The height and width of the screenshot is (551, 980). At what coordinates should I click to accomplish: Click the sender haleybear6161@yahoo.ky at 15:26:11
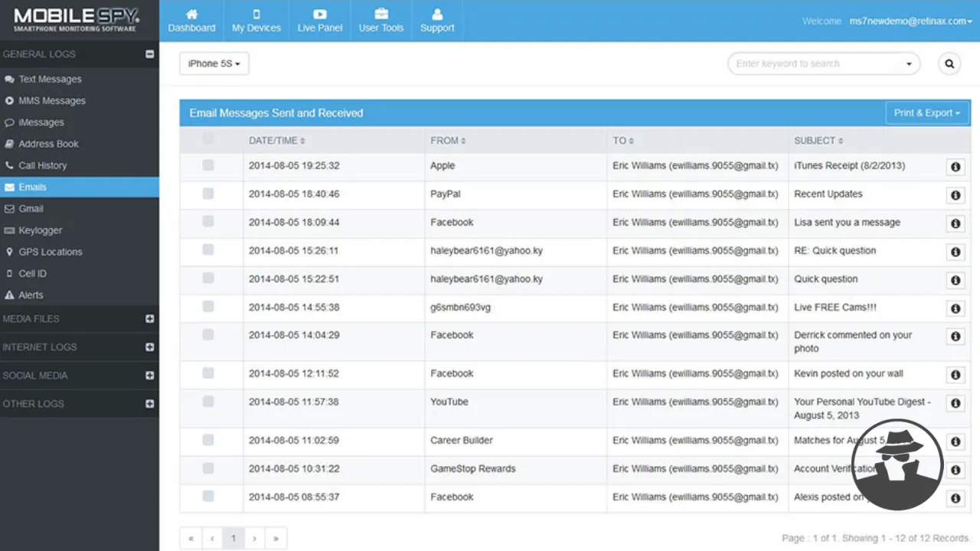coord(487,251)
